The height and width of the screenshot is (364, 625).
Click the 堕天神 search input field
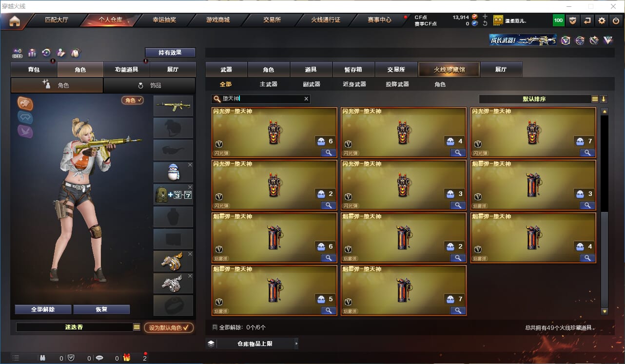261,99
